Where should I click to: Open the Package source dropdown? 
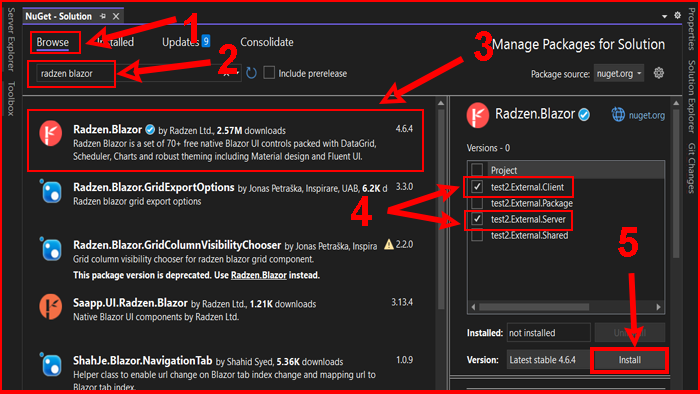click(x=619, y=74)
